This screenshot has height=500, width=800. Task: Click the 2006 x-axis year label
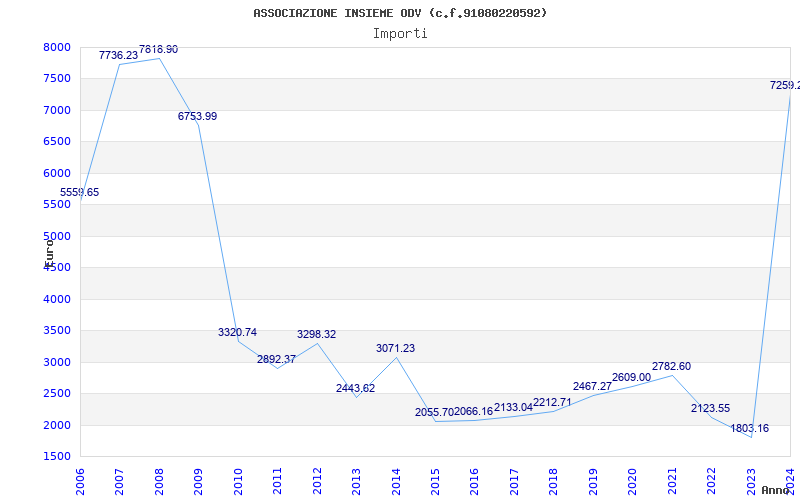click(80, 482)
